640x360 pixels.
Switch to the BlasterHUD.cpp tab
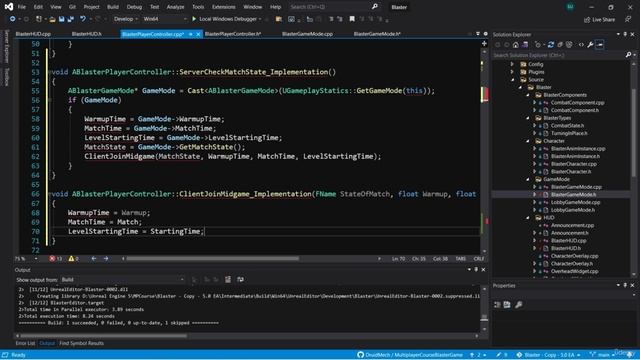pos(33,34)
